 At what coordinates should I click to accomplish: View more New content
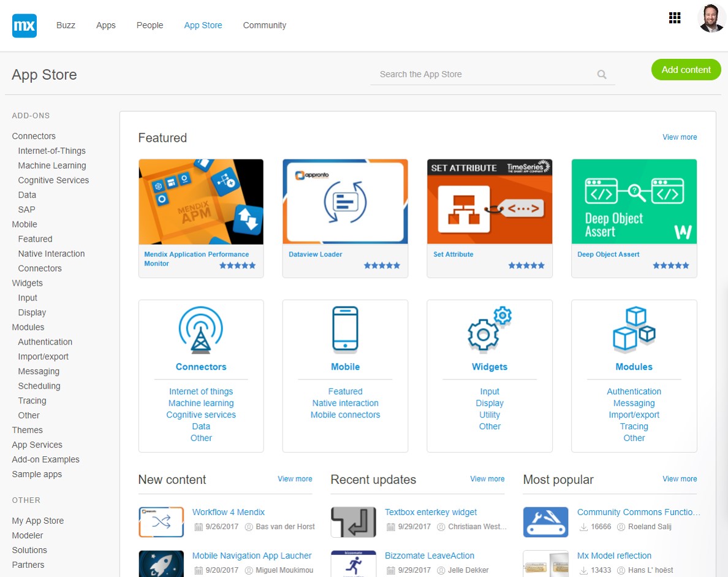tap(295, 478)
